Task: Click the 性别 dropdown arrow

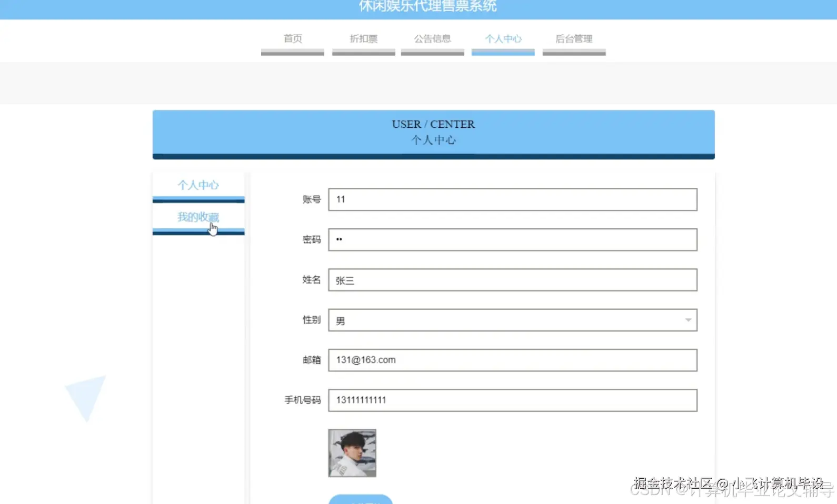Action: (x=688, y=320)
